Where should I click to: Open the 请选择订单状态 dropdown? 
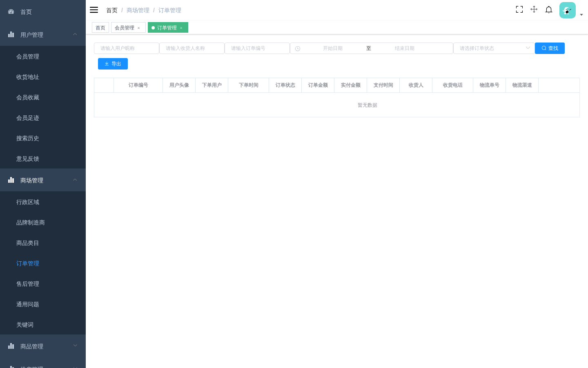(x=494, y=48)
